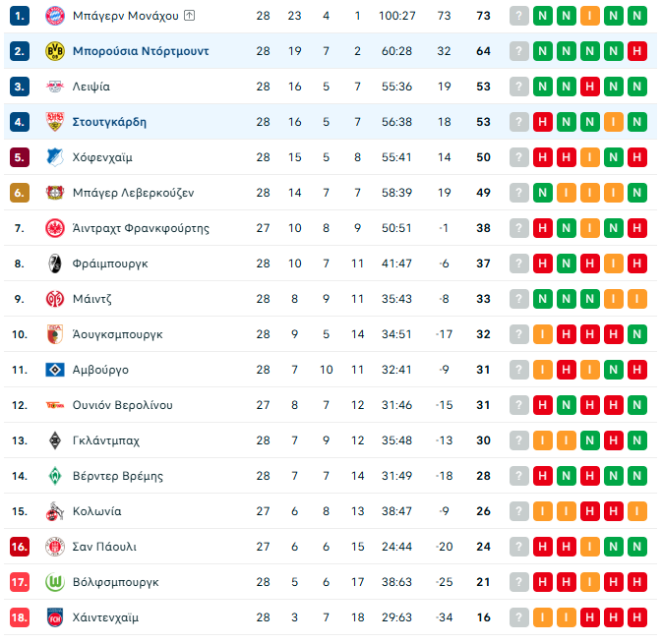Click the Werder Bremen green diamond logo
The width and height of the screenshot is (662, 644).
[55, 476]
